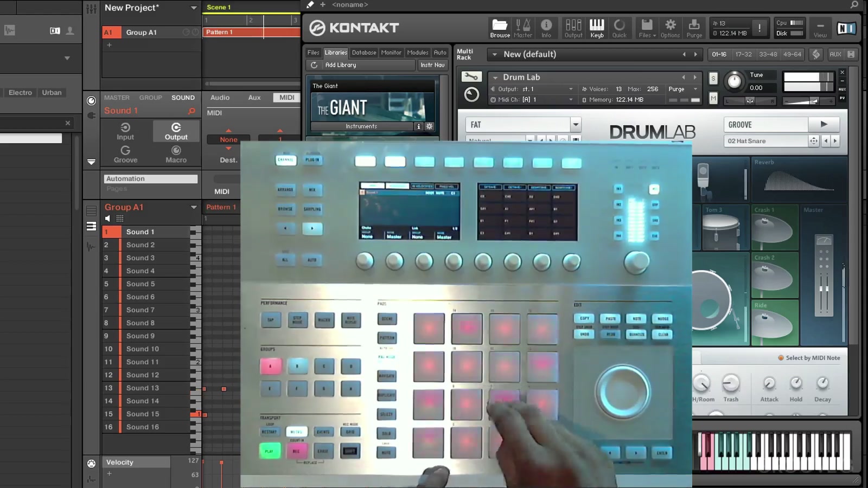
Task: Switch to the MASTER tab in Maschine
Action: click(x=117, y=98)
